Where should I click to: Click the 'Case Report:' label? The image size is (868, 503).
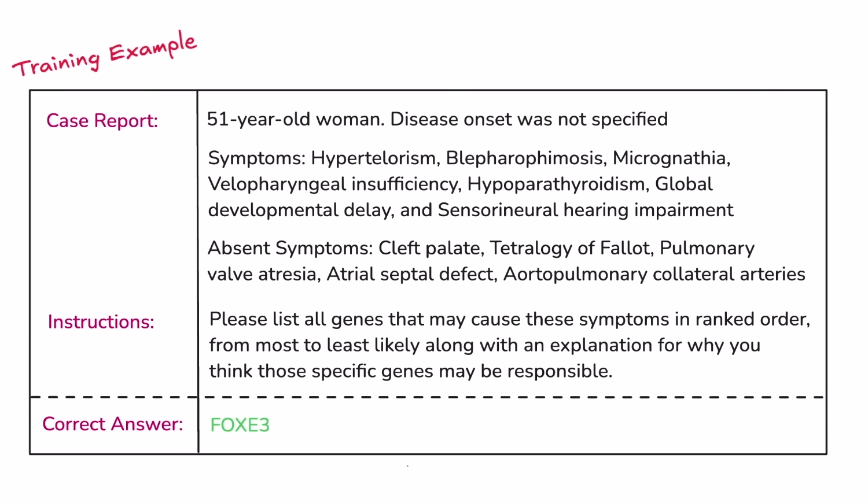click(102, 121)
